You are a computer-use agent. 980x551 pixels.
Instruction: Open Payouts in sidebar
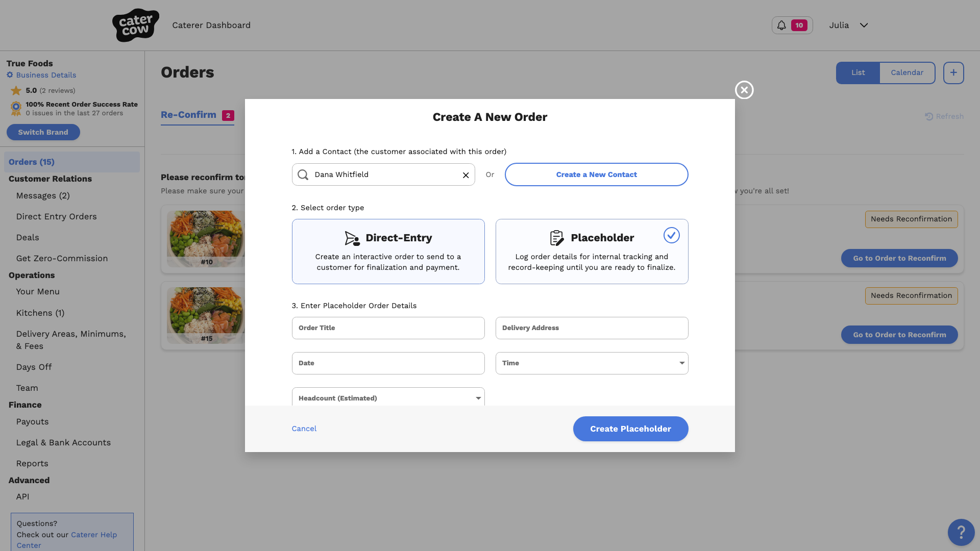click(x=32, y=422)
